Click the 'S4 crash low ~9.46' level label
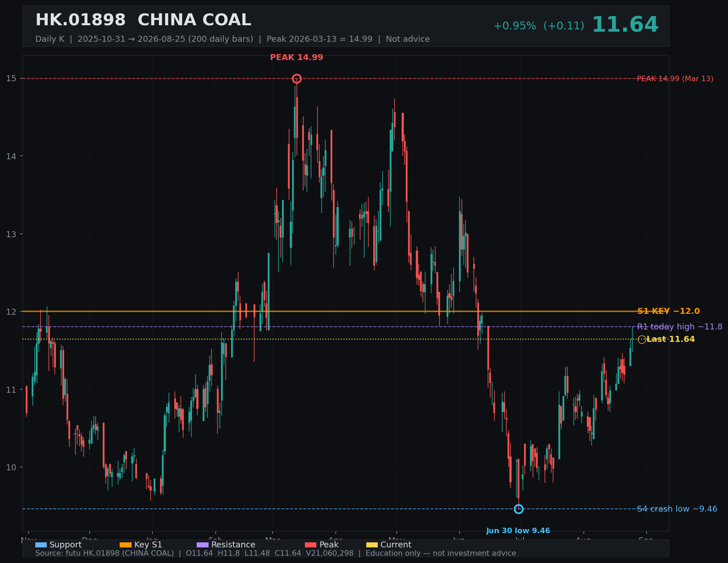728x563 pixels. coord(677,509)
